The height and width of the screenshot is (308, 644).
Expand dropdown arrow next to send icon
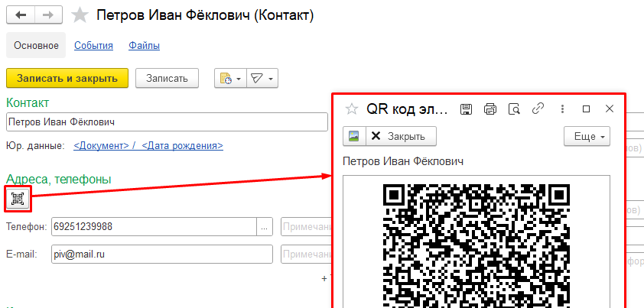coord(271,79)
